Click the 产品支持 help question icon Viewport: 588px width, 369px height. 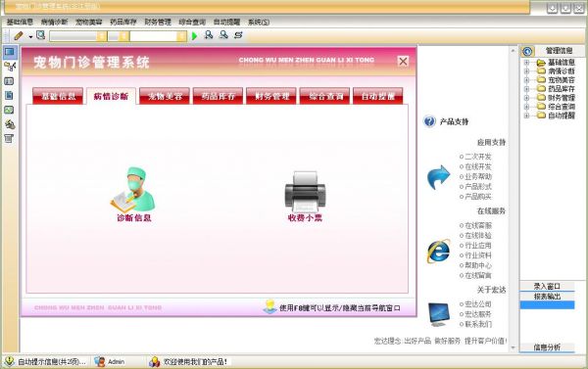429,121
